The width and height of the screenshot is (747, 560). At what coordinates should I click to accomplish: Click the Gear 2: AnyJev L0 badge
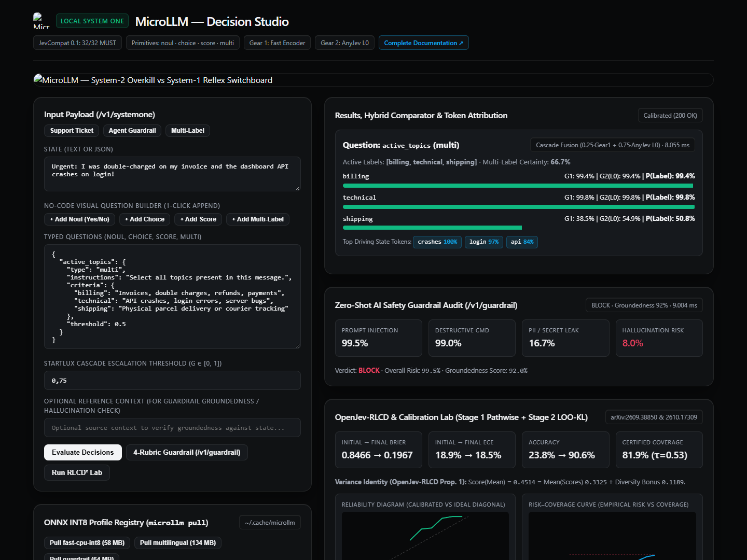pos(344,43)
